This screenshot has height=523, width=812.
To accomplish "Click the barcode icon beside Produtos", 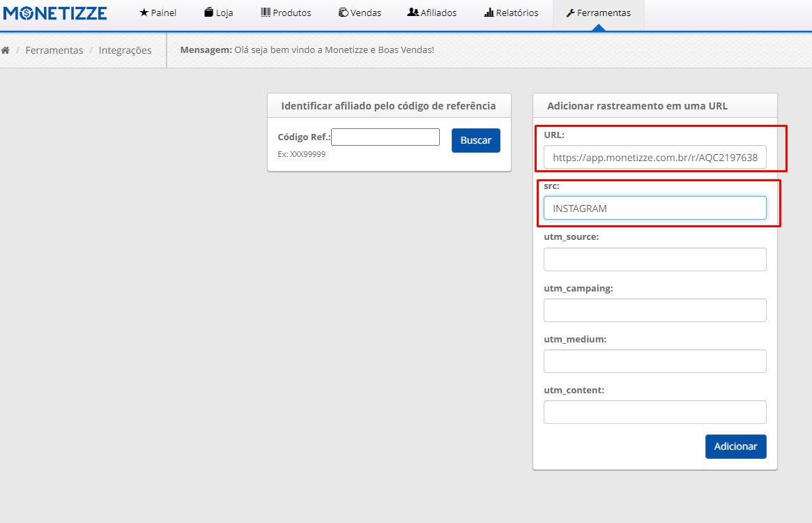I will [x=266, y=13].
